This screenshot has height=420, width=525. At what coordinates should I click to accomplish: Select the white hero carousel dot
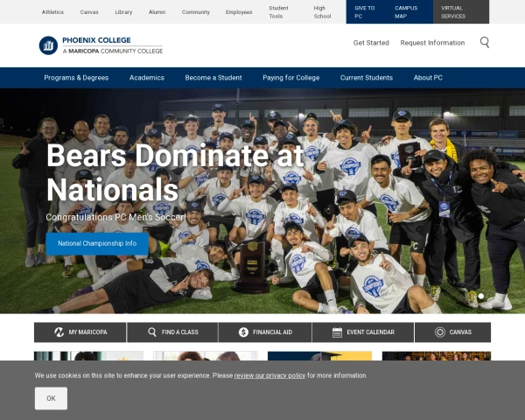[480, 296]
